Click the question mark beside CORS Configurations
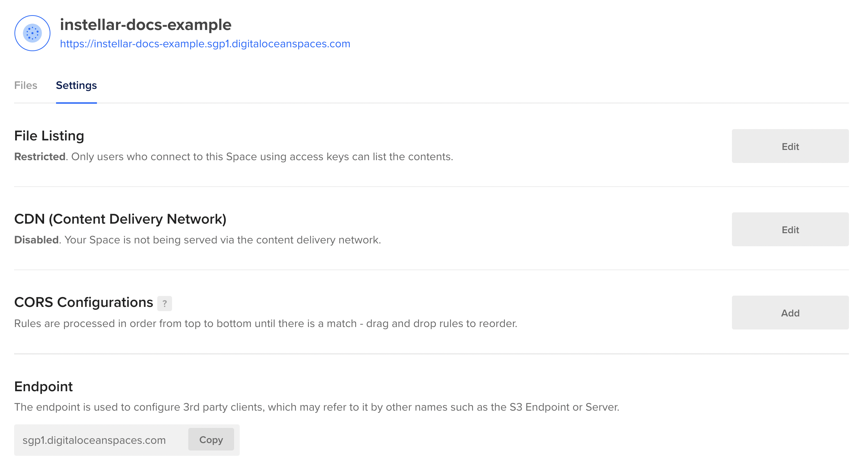This screenshot has width=868, height=472. (x=164, y=303)
